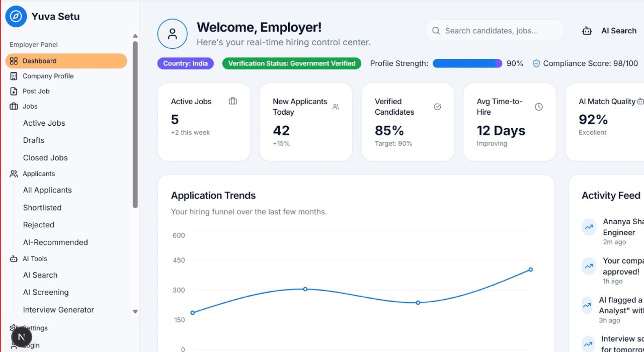Click the shield icon beside Compliance Score

(x=536, y=63)
